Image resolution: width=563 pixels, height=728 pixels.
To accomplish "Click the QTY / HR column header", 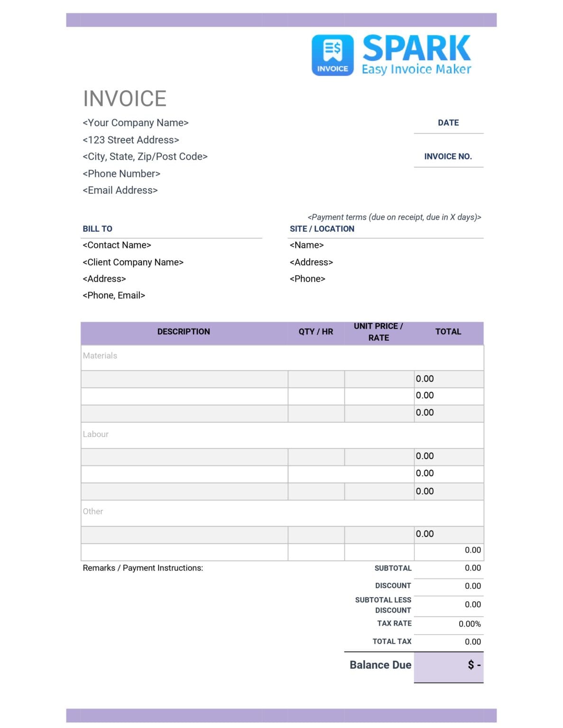I will click(x=316, y=331).
